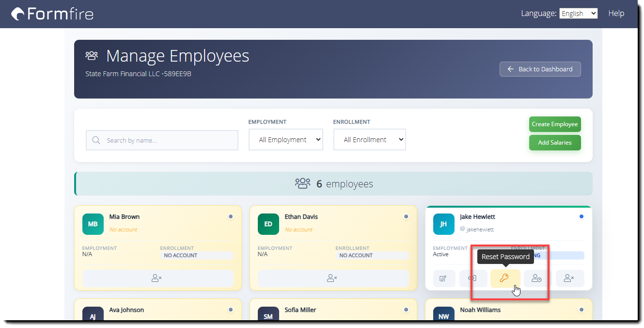This screenshot has width=644, height=328.
Task: Click JH avatar of Jake Hewlett
Action: (x=444, y=224)
